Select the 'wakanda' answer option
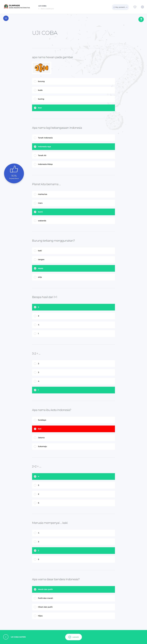Image resolution: width=147 pixels, height=644 pixels. (35, 221)
